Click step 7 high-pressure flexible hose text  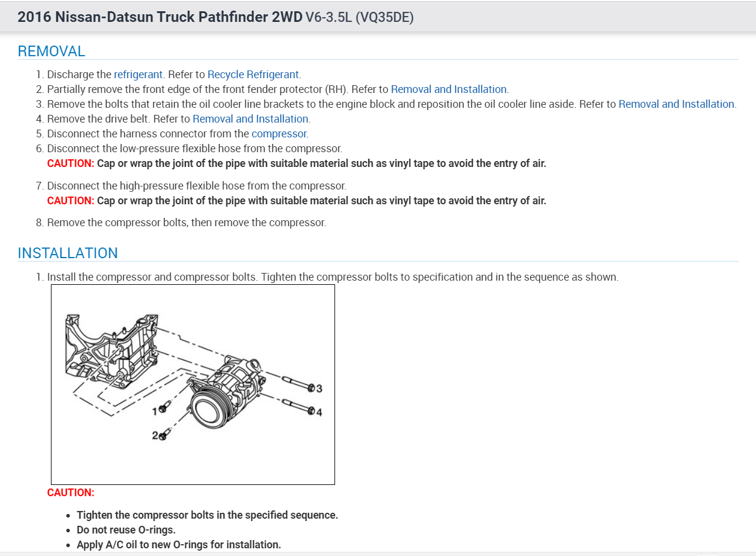coord(197,186)
